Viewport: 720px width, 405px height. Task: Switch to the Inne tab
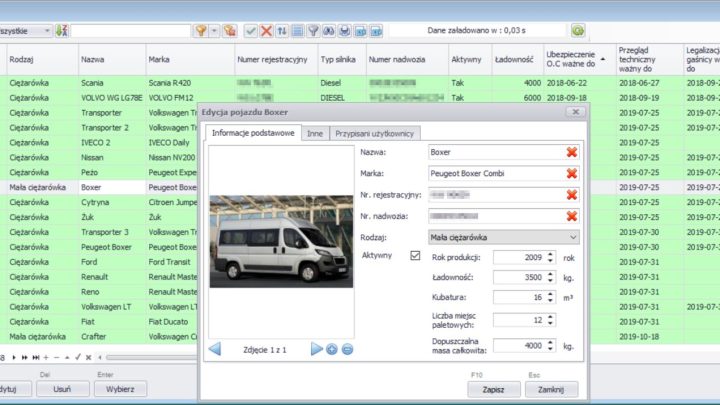tap(314, 133)
